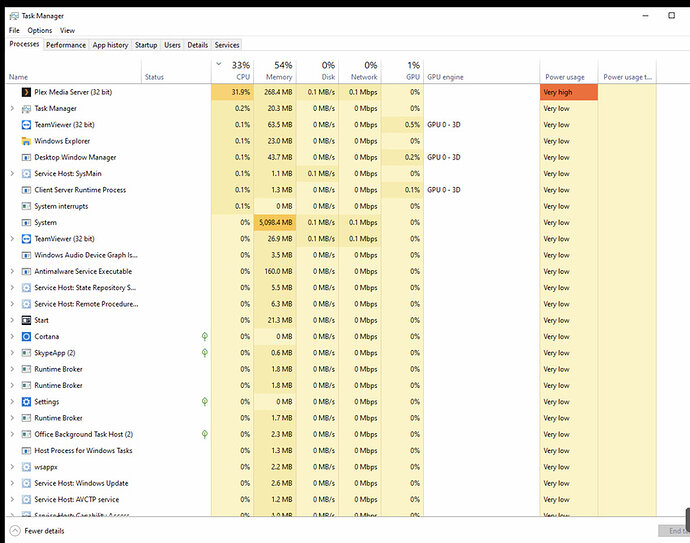Sort by the Power usage column
Image resolution: width=690 pixels, height=543 pixels.
pyautogui.click(x=569, y=71)
